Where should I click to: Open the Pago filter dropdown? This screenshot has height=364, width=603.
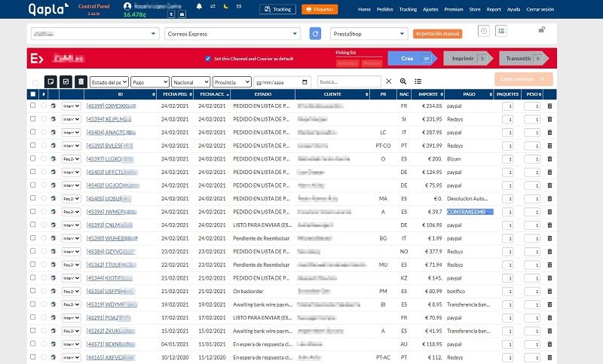(x=150, y=82)
